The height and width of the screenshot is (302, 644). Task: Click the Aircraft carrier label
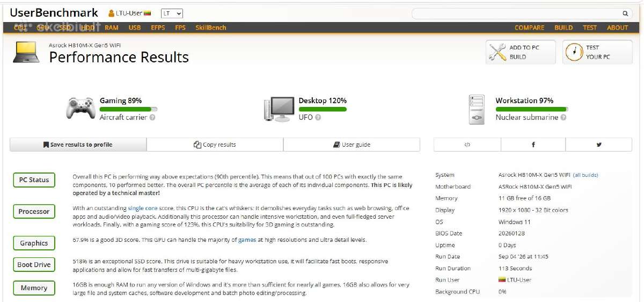click(x=123, y=117)
